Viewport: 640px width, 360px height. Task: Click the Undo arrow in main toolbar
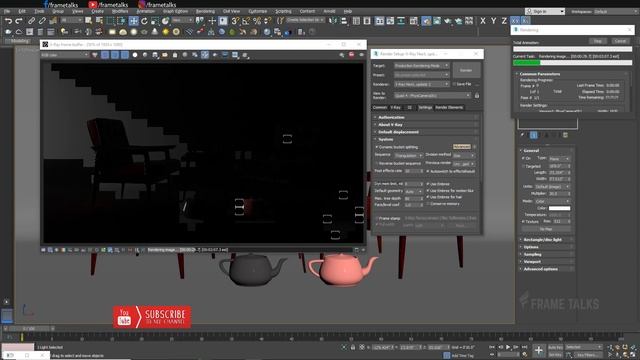tap(8, 21)
